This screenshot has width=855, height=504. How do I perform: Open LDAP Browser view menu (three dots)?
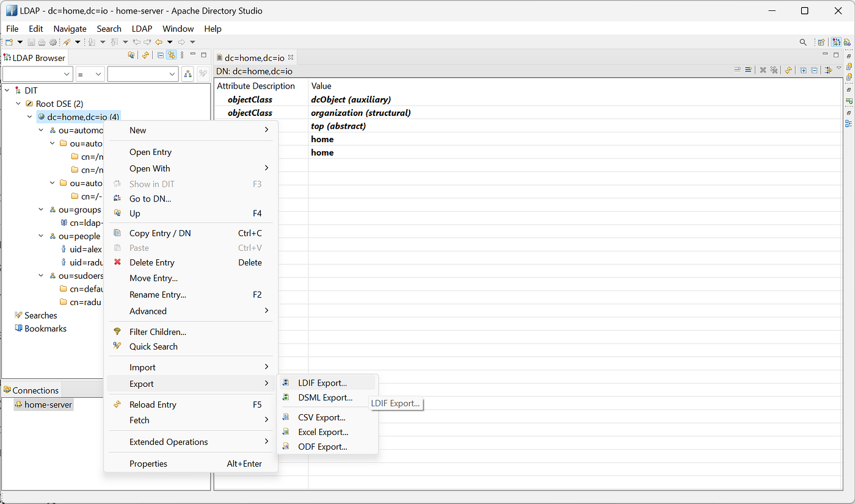182,55
